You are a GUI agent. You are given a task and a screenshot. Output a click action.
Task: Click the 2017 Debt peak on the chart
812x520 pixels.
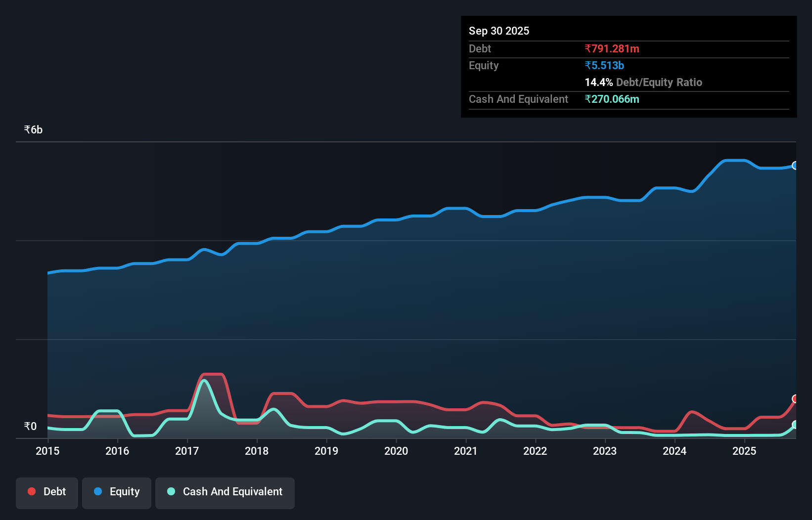click(212, 374)
